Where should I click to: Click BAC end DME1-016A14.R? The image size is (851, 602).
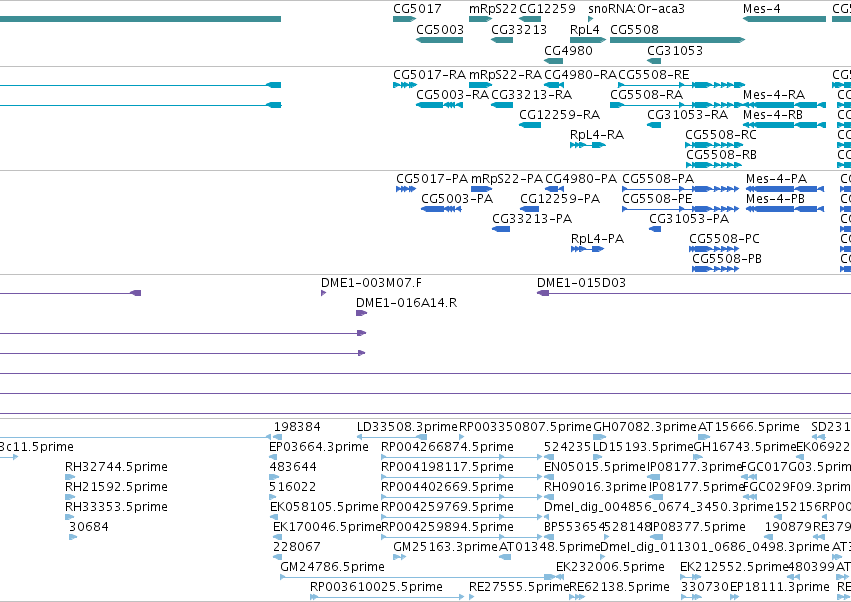coord(407,303)
